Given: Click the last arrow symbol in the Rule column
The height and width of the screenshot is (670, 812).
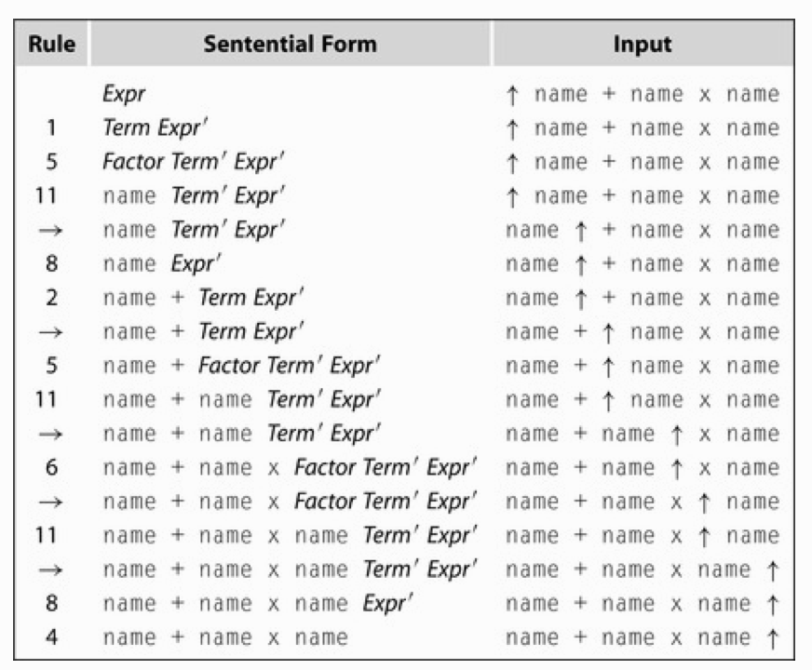Looking at the screenshot, I should point(52,569).
